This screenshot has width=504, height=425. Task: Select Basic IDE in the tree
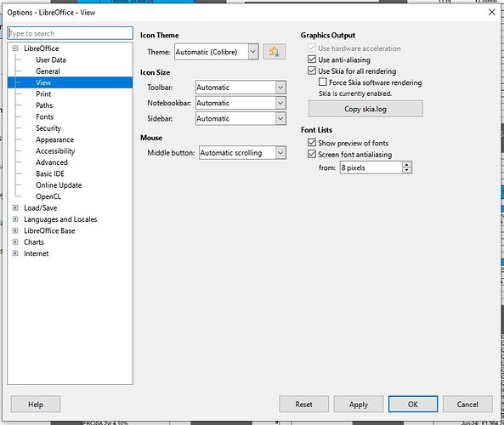[x=50, y=173]
